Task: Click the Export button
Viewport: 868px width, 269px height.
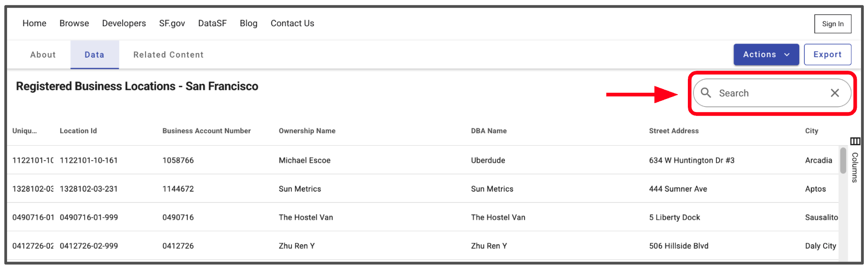Action: click(x=827, y=54)
